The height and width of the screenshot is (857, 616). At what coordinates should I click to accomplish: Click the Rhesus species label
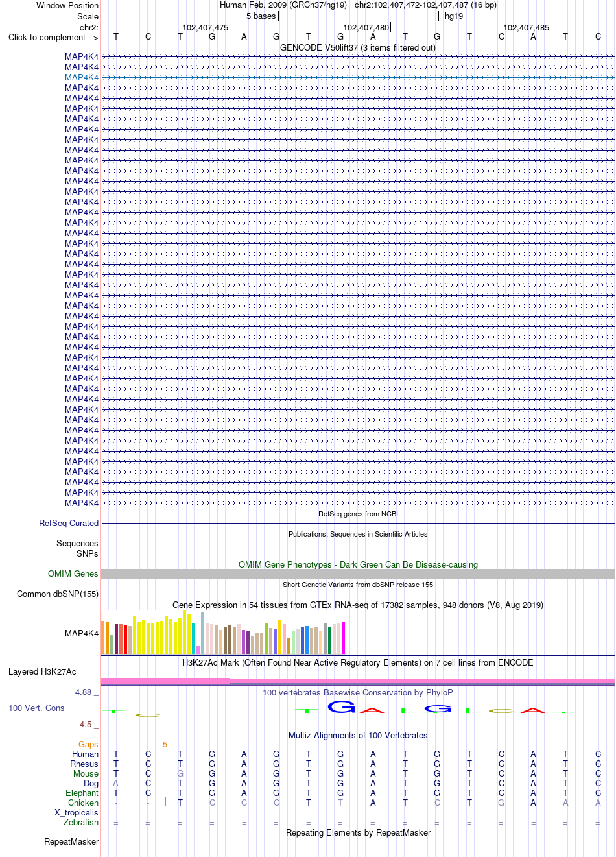tap(84, 764)
